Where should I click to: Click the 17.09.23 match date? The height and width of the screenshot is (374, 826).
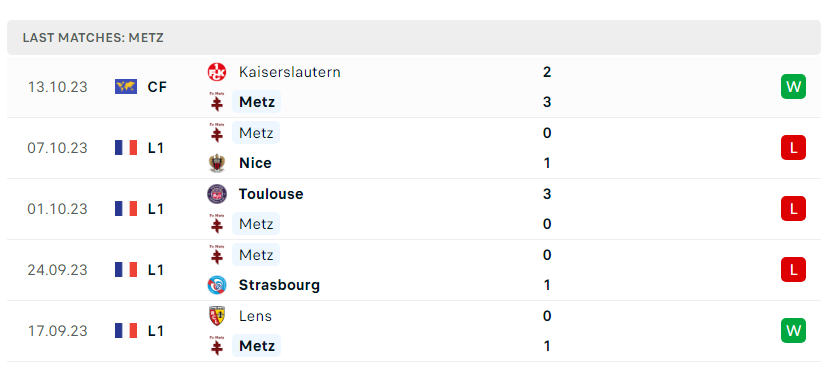(x=57, y=331)
